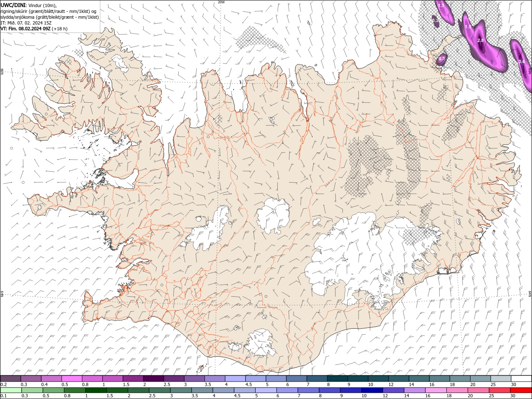Screen dimensions: 532x399
Task: Click the palest green 0.1 swatch in the bottom legend row
Action: 11,390
